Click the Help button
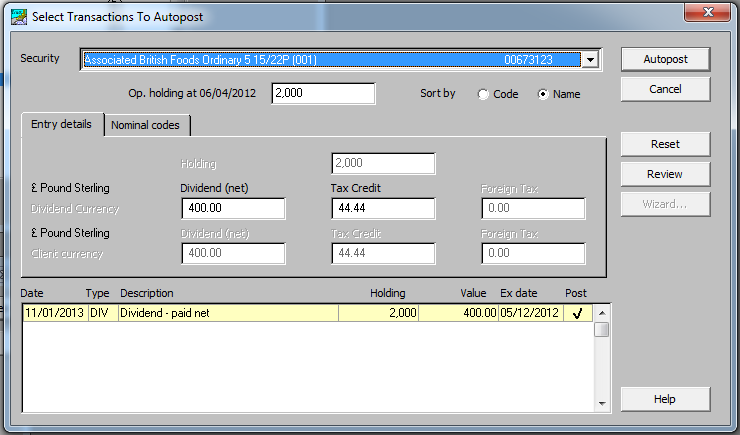Screen dimensions: 740x435 tap(665, 399)
